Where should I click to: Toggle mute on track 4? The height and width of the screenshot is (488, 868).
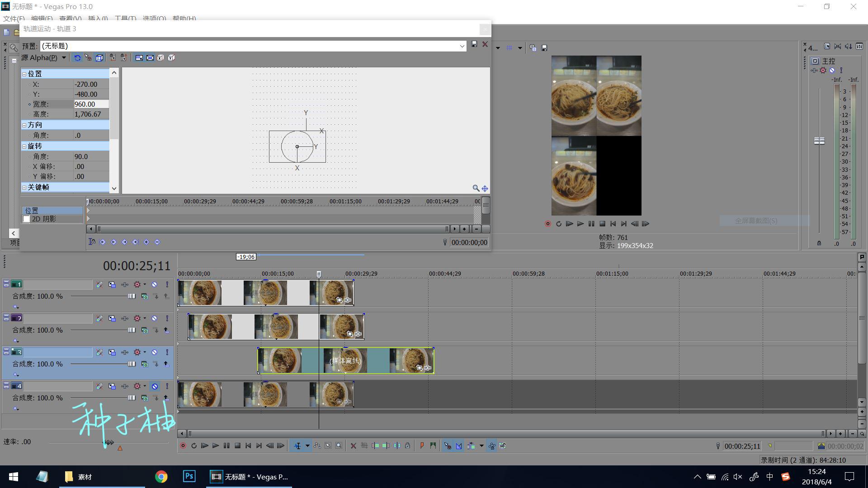[155, 386]
